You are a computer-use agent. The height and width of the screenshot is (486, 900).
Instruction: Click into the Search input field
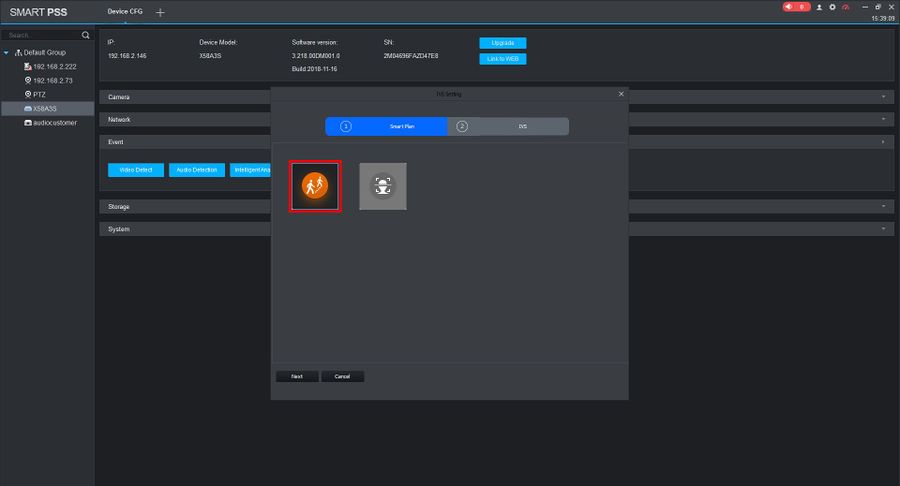pos(41,36)
